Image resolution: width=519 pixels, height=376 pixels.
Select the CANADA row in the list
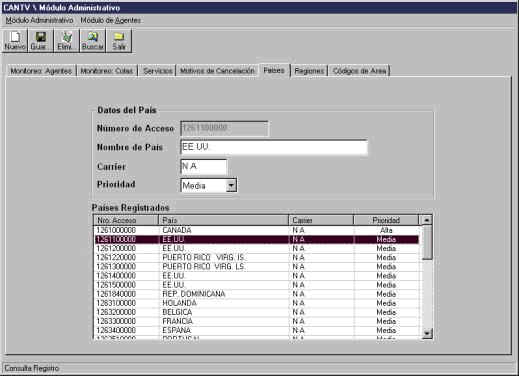(x=257, y=230)
